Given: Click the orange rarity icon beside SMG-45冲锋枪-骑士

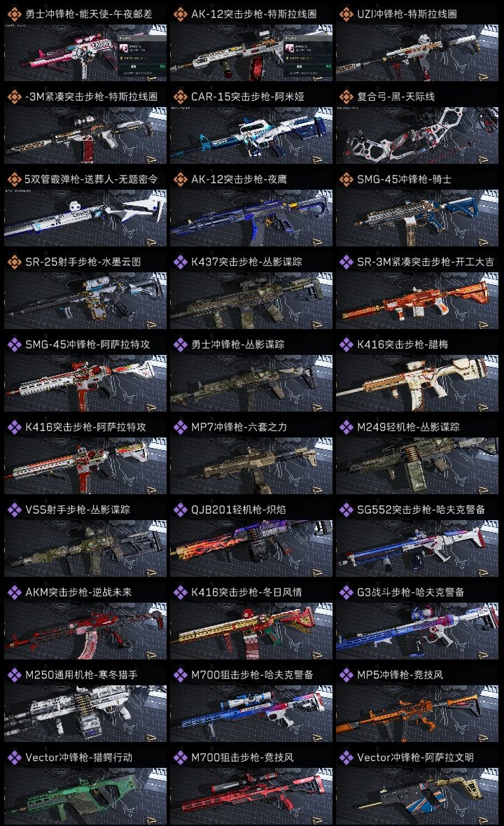Looking at the screenshot, I should pyautogui.click(x=346, y=179).
